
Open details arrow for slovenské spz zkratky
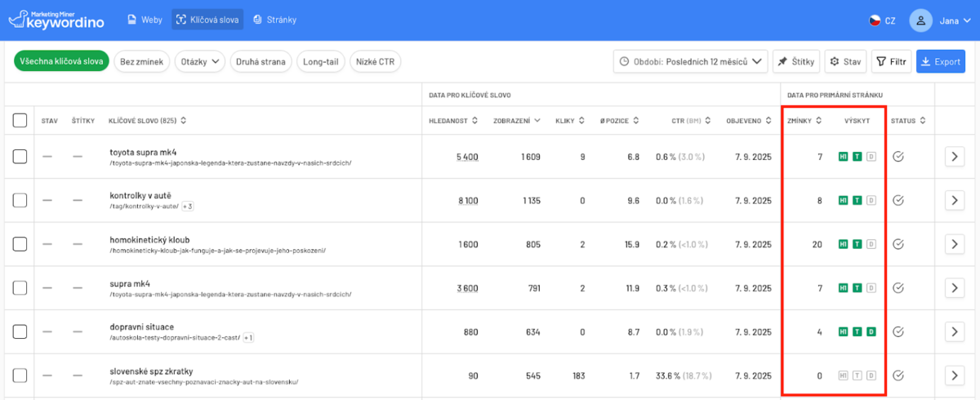click(955, 376)
